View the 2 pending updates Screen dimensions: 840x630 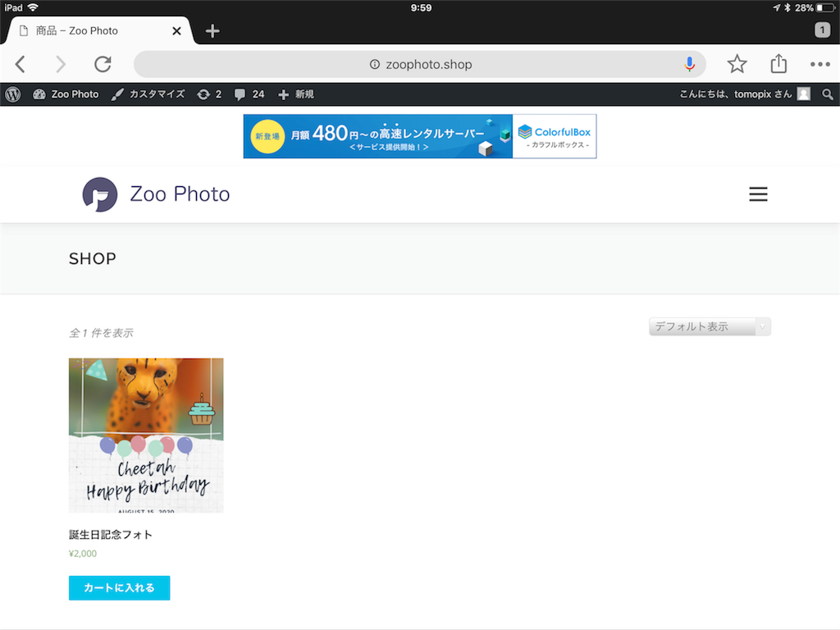tap(209, 94)
